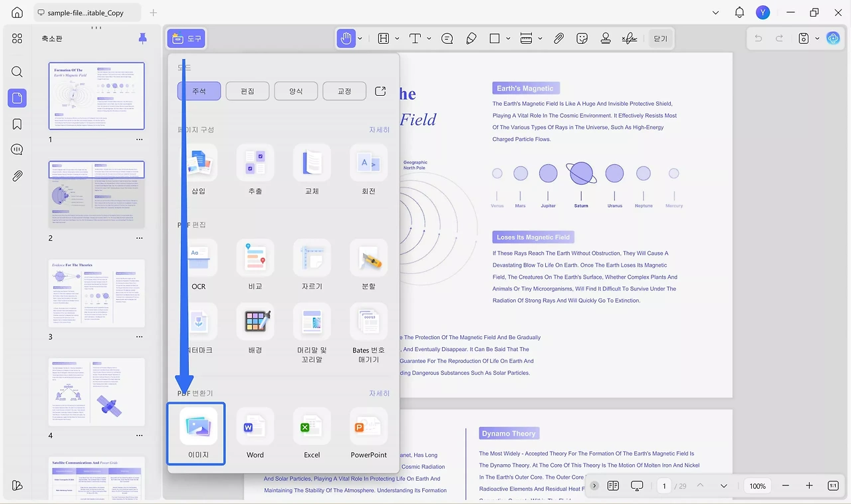Select the highlight text markup tool
Screen dimensions: 851x504
click(384, 39)
